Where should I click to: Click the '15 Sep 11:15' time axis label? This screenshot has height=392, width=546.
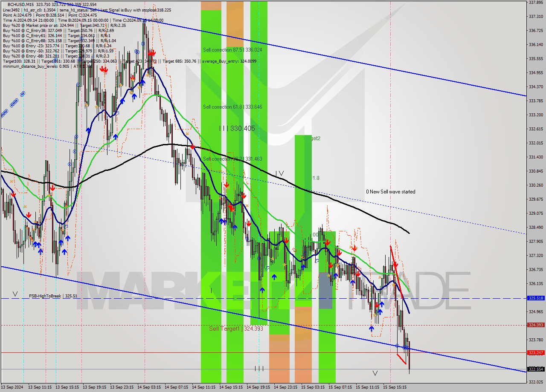(367, 387)
